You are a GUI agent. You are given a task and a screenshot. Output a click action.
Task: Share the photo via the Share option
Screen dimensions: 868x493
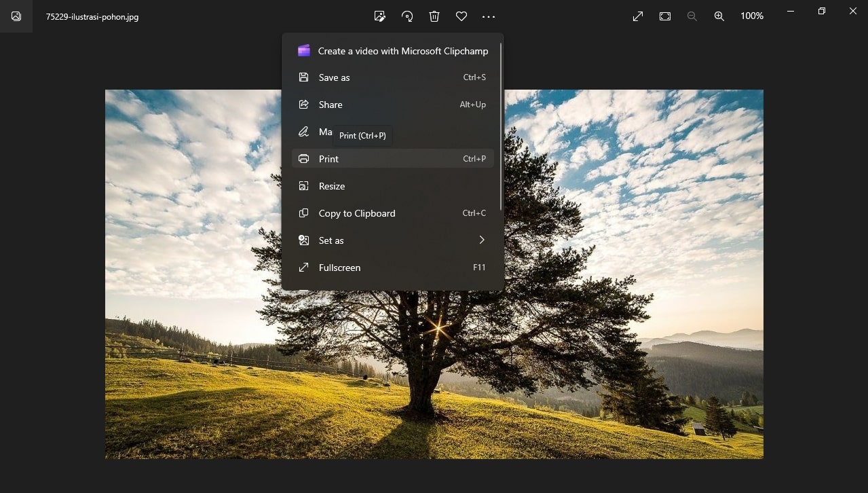[331, 104]
